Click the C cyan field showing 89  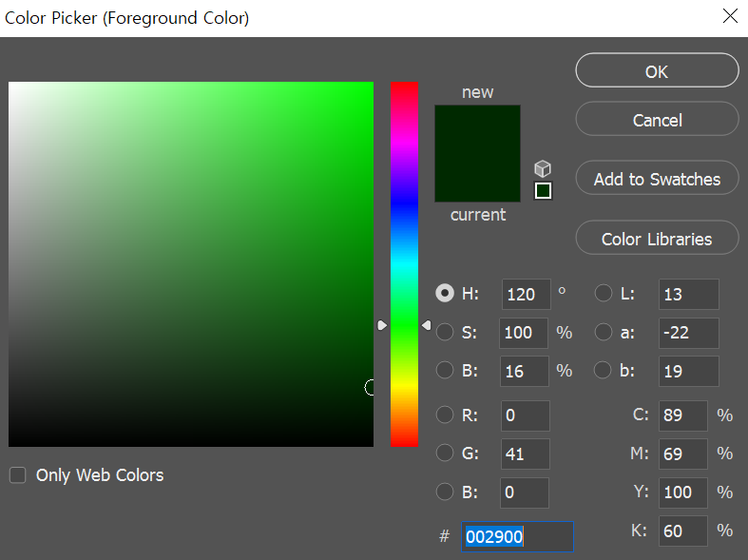[683, 415]
